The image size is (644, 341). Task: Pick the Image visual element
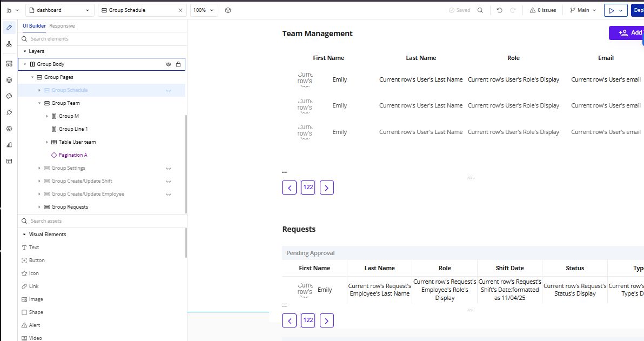point(32,299)
